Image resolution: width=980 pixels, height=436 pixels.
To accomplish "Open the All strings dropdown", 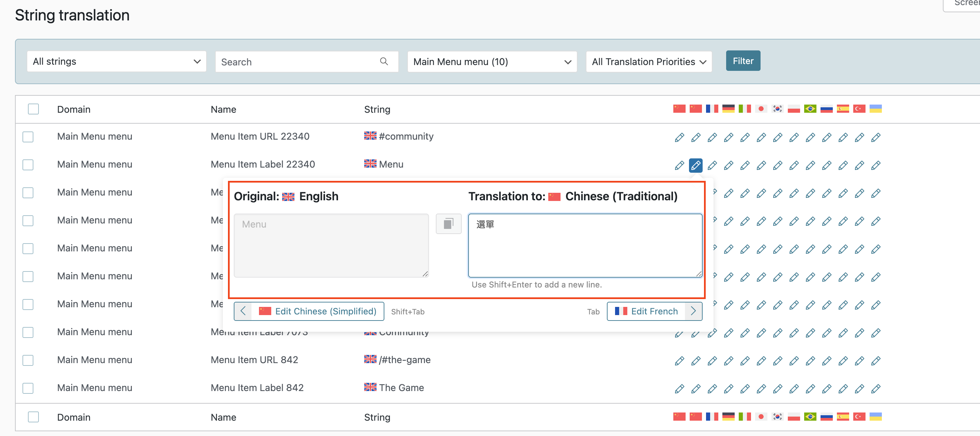I will pyautogui.click(x=117, y=61).
